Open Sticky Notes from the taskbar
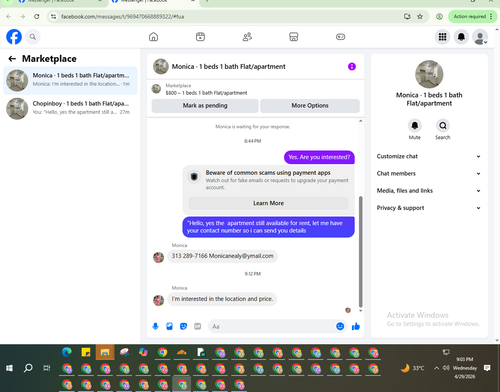 pyautogui.click(x=86, y=352)
